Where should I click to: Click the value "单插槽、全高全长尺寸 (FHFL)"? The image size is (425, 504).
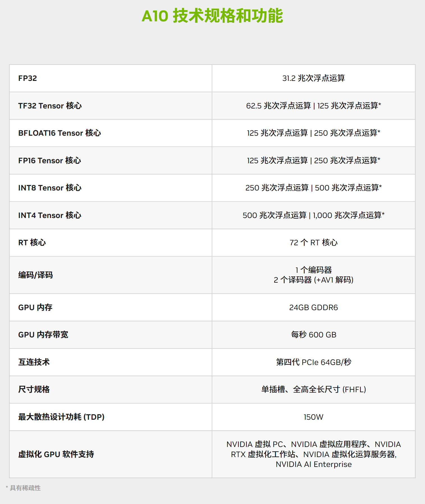coord(314,389)
